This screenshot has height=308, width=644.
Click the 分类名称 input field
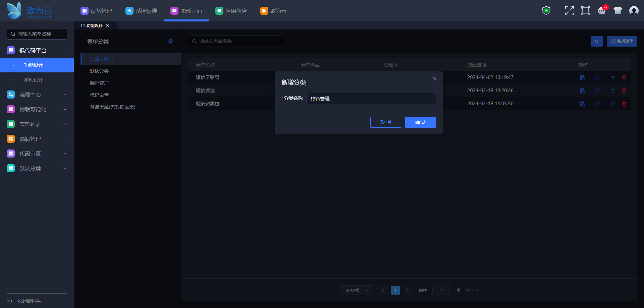click(371, 99)
